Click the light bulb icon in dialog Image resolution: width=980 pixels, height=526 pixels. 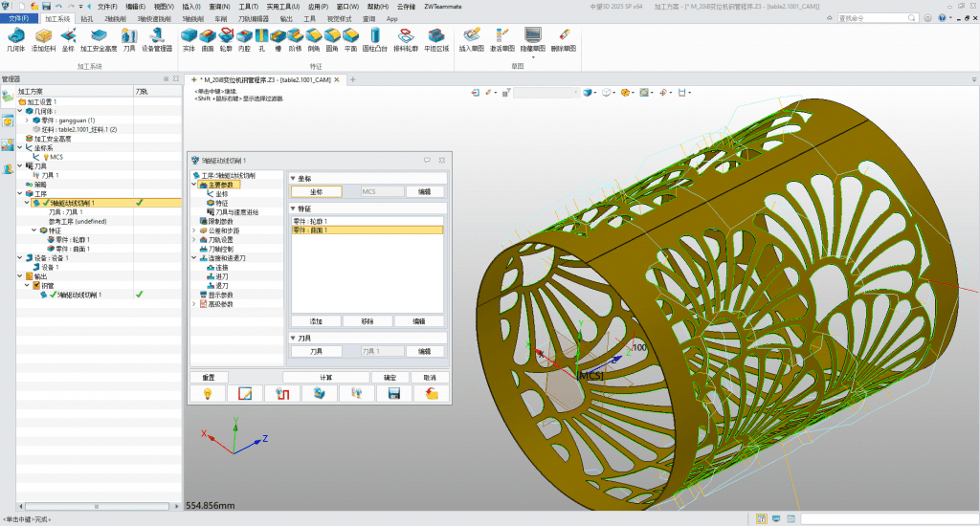[207, 393]
